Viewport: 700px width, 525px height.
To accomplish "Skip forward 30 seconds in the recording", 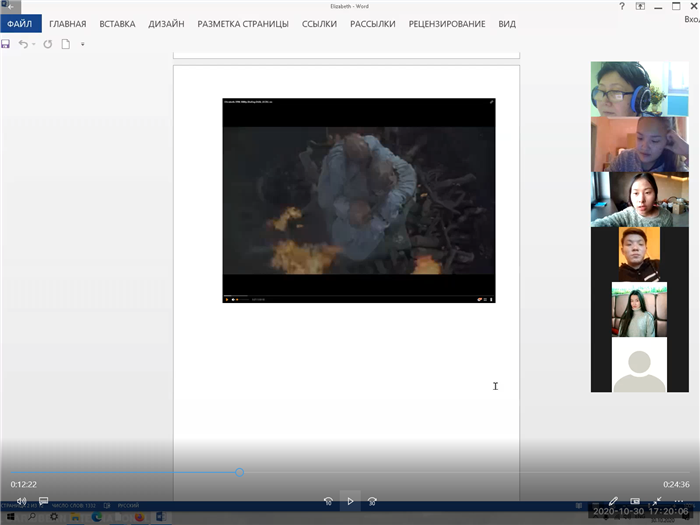I will pos(372,500).
